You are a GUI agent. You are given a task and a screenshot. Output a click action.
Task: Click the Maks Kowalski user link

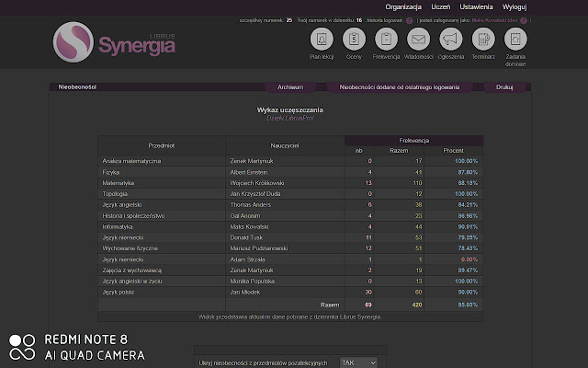tap(494, 20)
